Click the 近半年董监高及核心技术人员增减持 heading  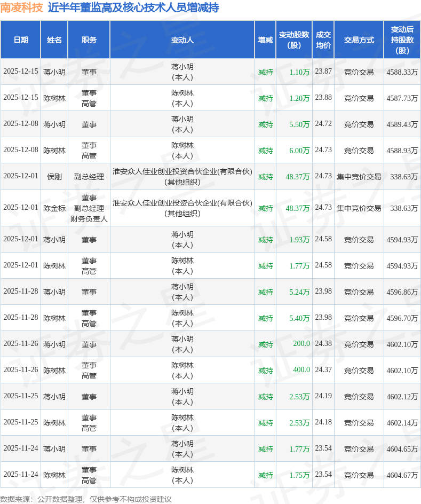pyautogui.click(x=133, y=7)
